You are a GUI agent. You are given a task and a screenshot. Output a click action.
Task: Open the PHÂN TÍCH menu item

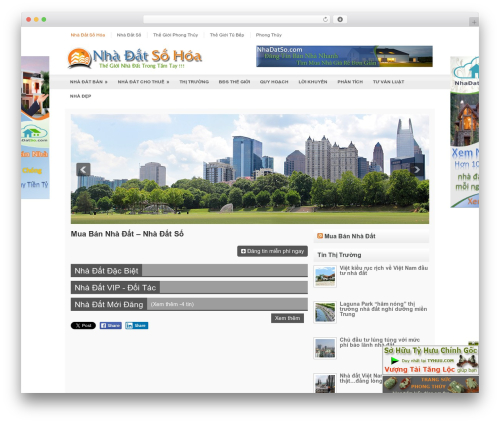click(x=350, y=82)
